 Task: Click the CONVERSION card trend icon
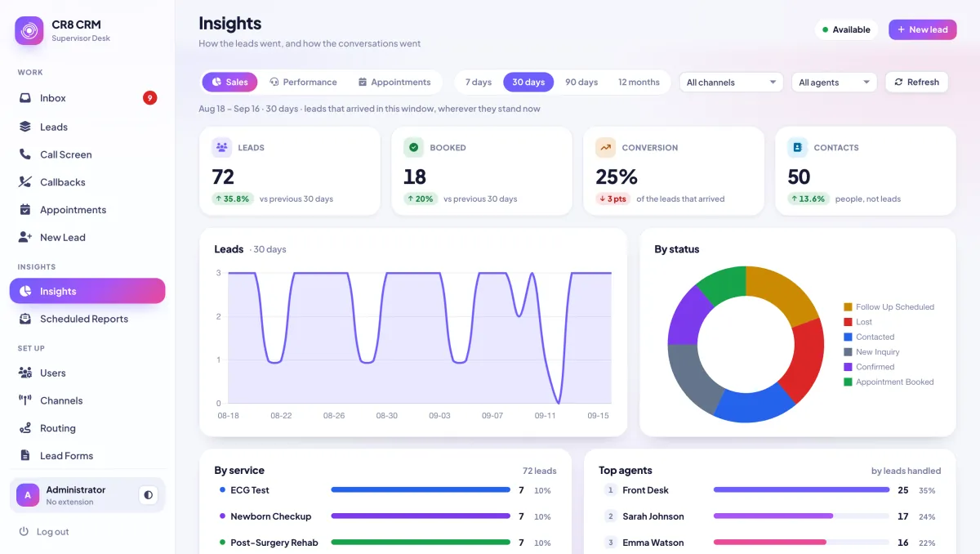[x=605, y=147]
